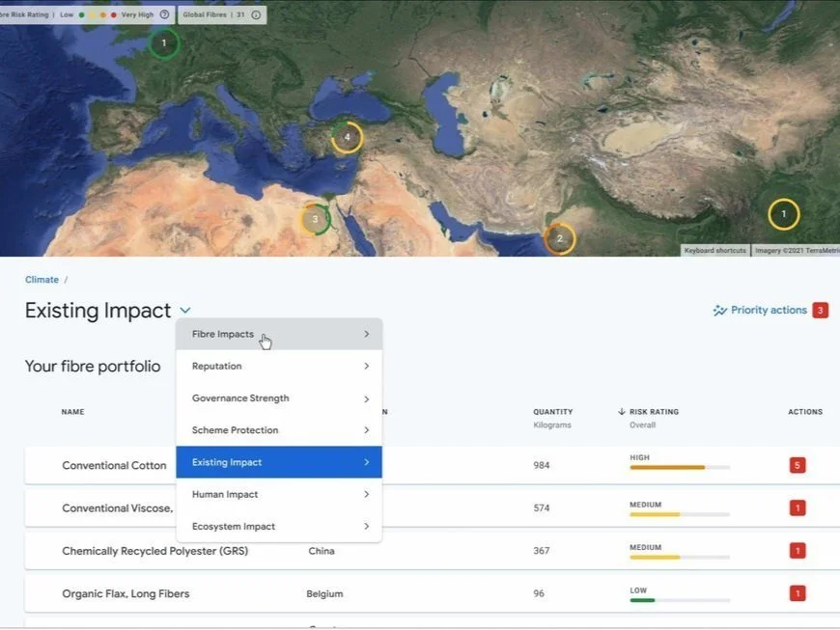Open the map Keyboard shortcuts button
The width and height of the screenshot is (840, 630).
click(x=715, y=251)
